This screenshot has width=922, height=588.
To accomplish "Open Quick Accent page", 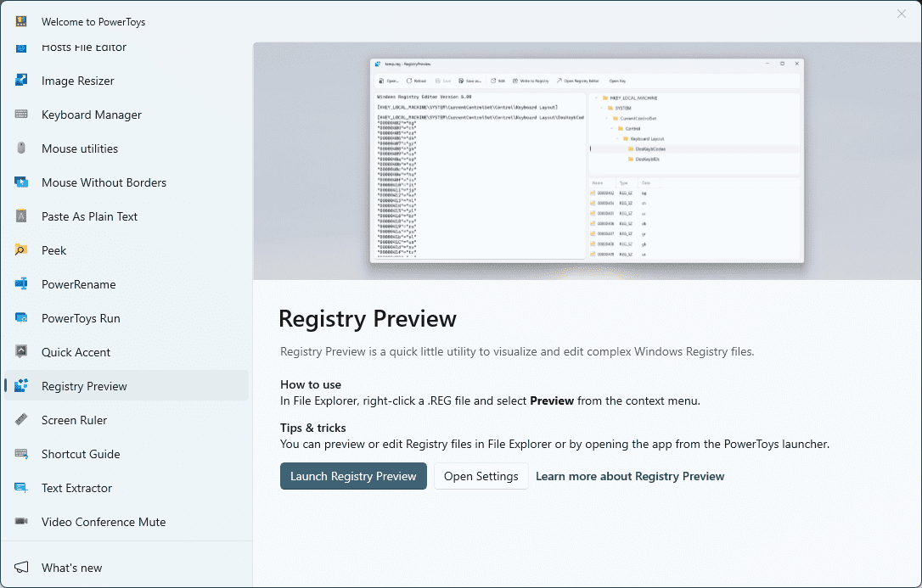I will click(x=126, y=352).
